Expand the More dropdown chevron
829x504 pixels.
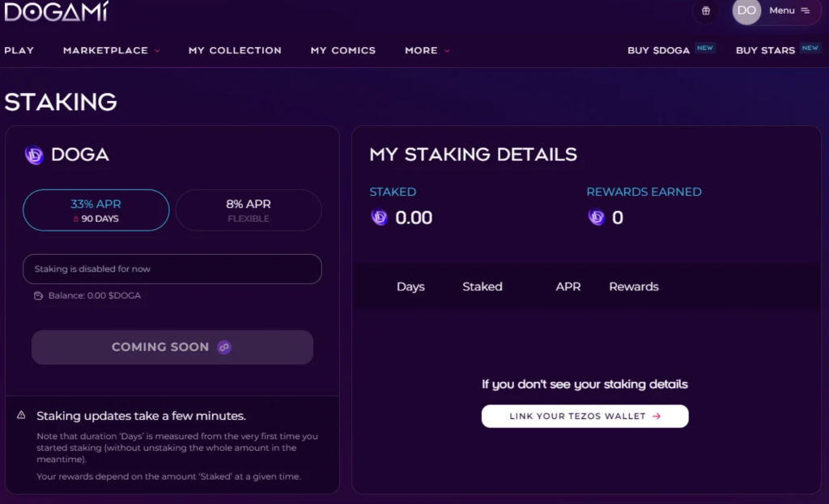click(447, 51)
